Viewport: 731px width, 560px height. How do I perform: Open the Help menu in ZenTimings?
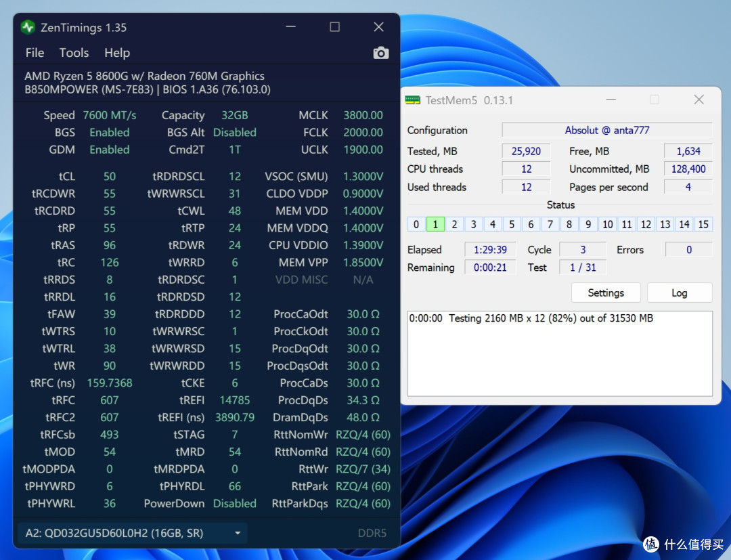pos(117,53)
